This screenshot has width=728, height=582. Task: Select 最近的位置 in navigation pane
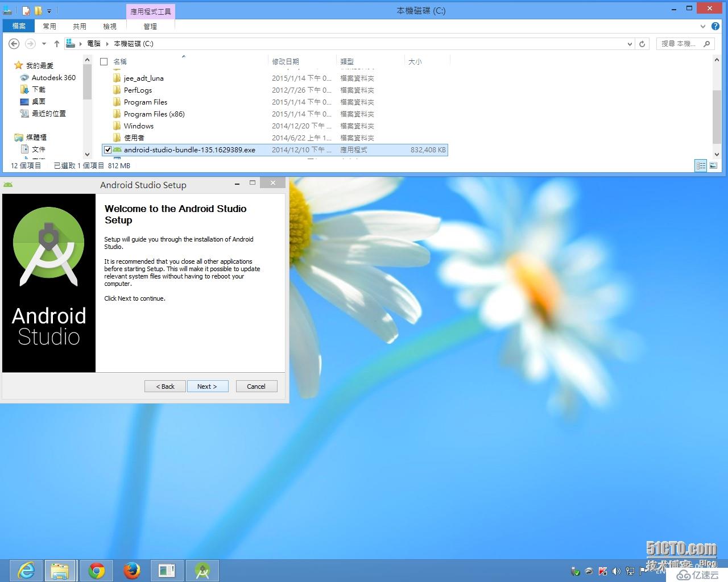pyautogui.click(x=48, y=113)
